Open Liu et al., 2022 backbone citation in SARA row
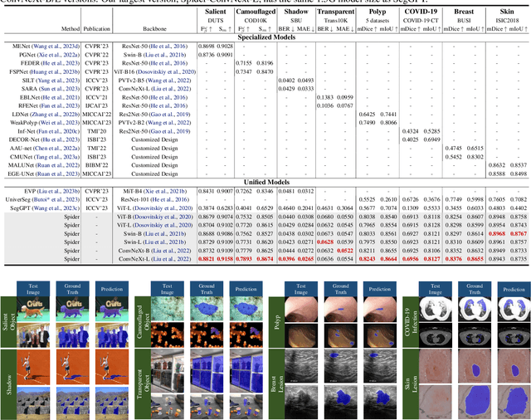 (172, 89)
